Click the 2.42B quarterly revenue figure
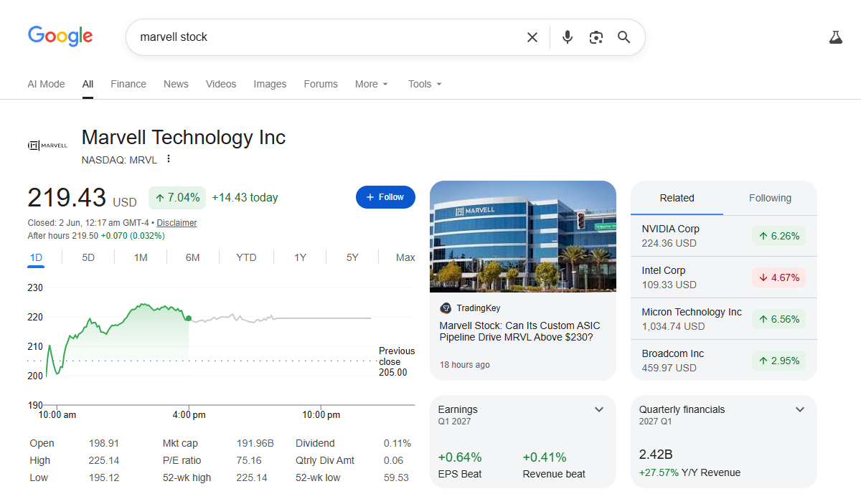 click(x=656, y=455)
